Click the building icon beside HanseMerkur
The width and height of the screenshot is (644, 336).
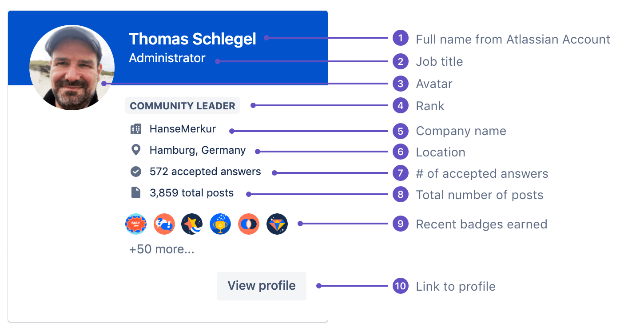136,129
